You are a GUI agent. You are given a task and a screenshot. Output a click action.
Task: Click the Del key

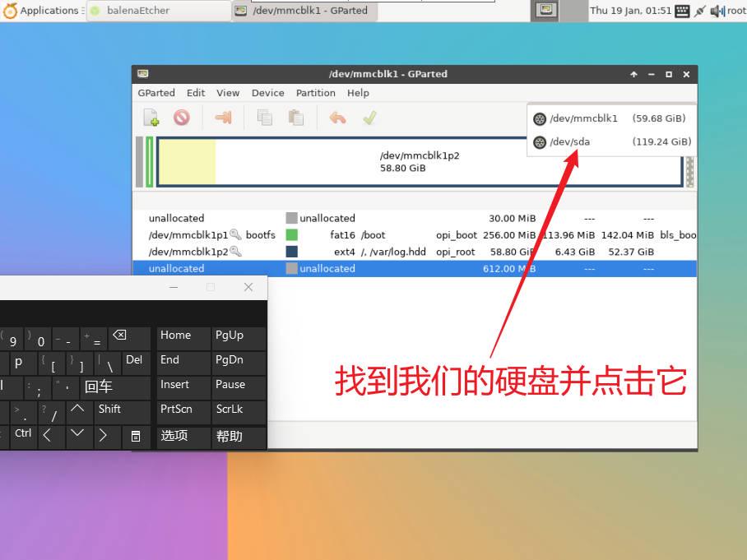click(137, 362)
